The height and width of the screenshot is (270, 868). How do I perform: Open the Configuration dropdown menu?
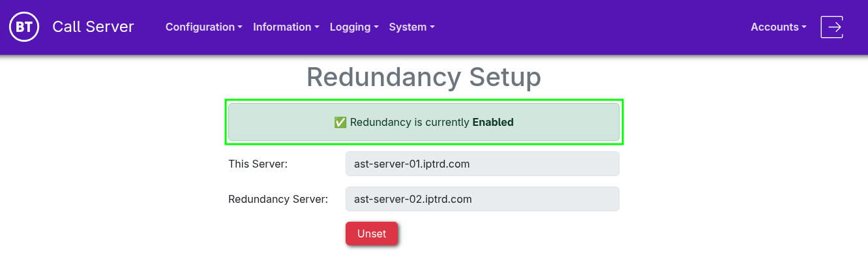[204, 27]
